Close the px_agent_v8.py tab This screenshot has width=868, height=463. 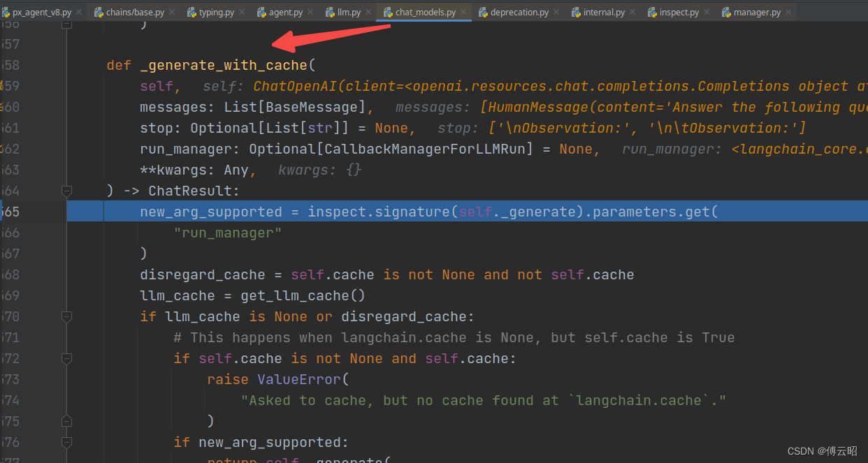coord(78,13)
